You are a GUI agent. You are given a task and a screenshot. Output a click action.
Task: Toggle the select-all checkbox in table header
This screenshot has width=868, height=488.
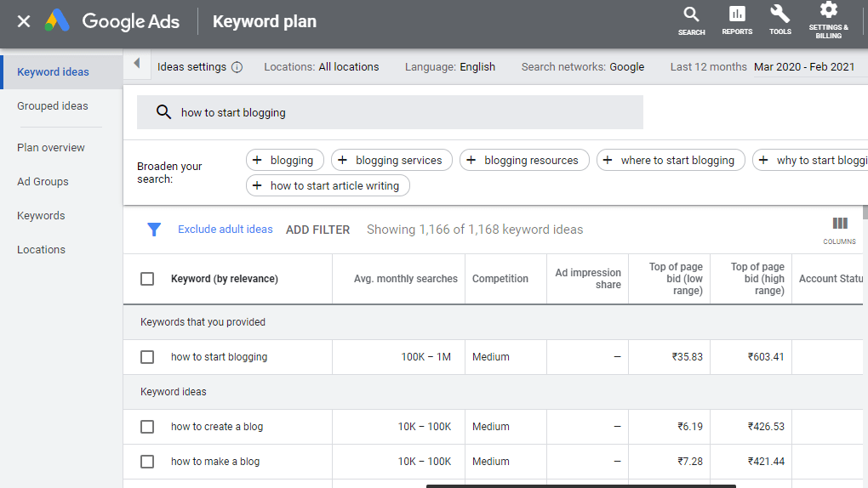pos(147,279)
